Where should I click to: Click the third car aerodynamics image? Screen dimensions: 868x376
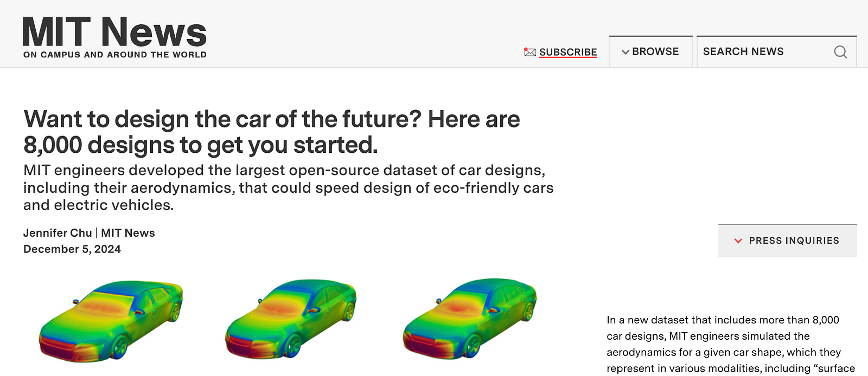[470, 319]
